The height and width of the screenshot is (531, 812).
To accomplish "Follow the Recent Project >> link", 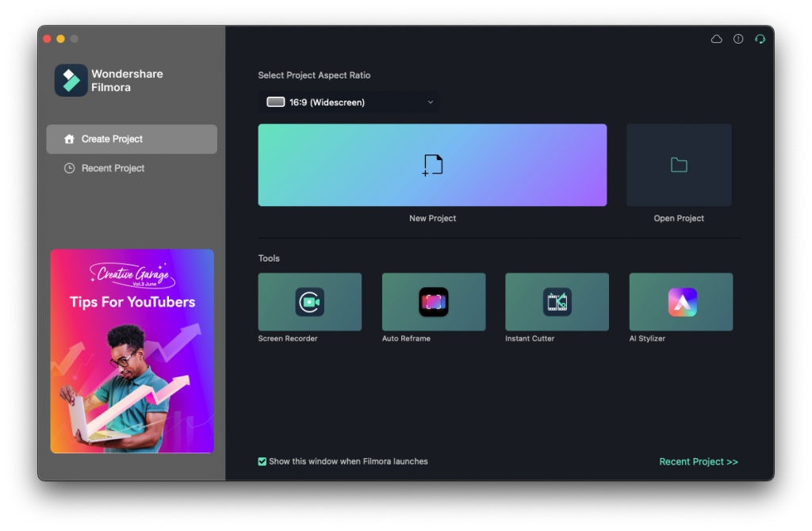I will [x=698, y=461].
